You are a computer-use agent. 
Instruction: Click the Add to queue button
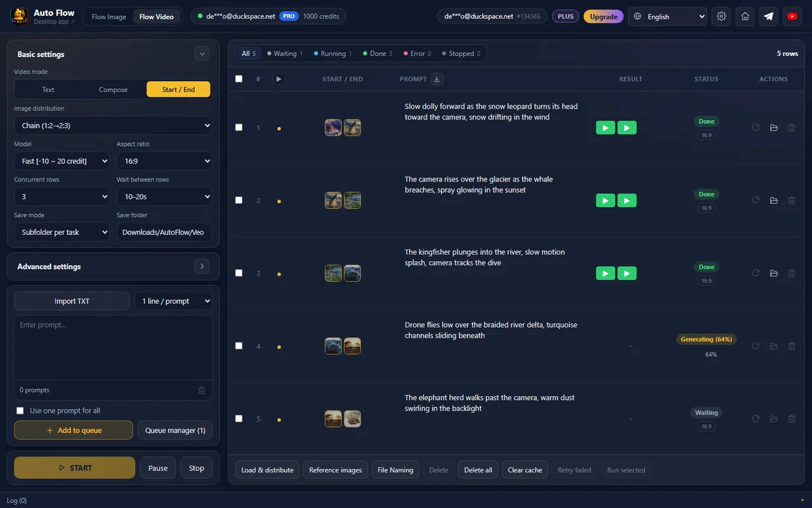pos(74,431)
